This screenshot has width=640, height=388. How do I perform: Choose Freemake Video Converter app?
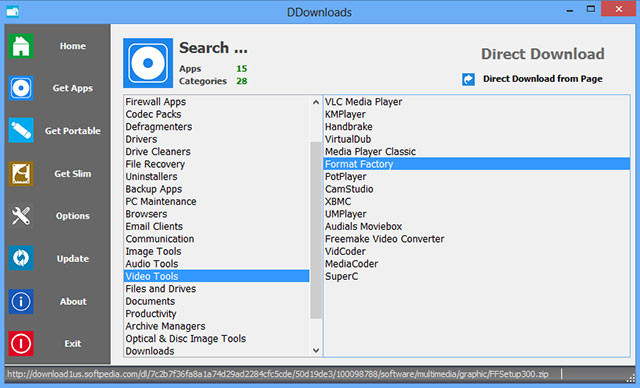[477, 239]
